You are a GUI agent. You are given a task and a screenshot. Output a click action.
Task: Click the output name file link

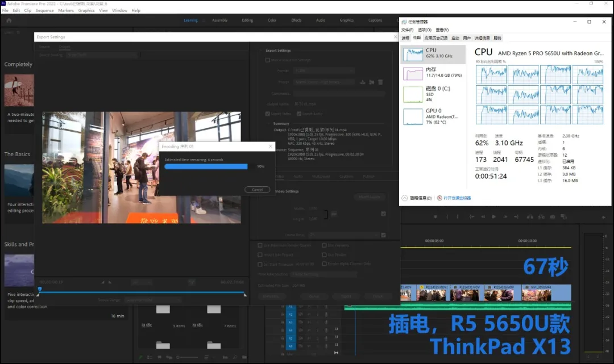click(305, 104)
